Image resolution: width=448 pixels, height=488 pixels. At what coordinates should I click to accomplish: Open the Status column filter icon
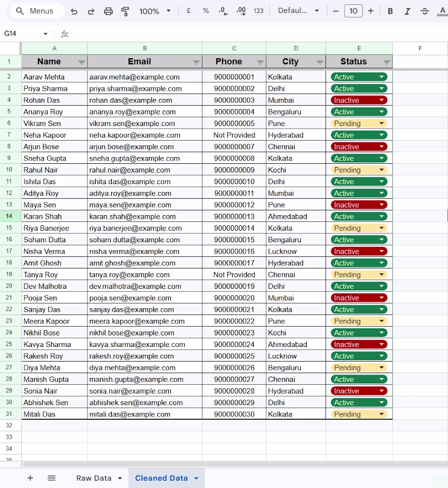[x=387, y=62]
